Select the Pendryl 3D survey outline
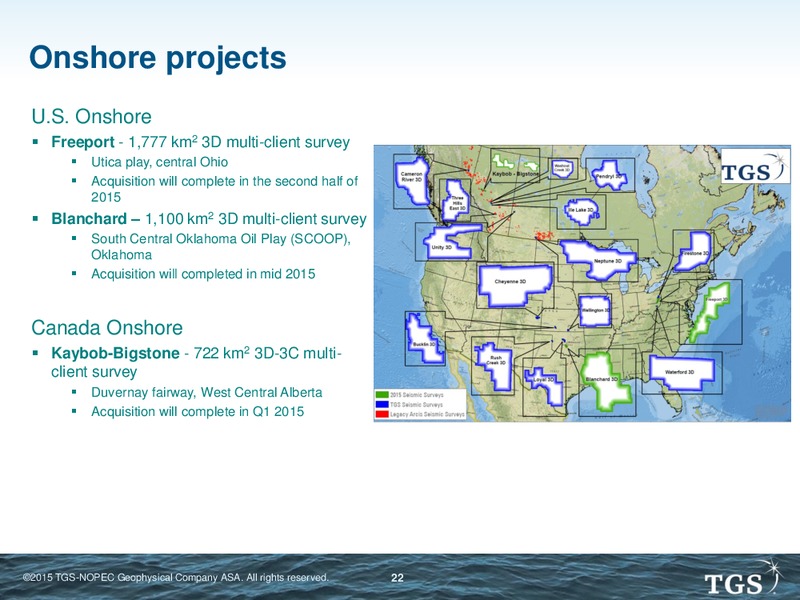The height and width of the screenshot is (600, 800). click(609, 176)
